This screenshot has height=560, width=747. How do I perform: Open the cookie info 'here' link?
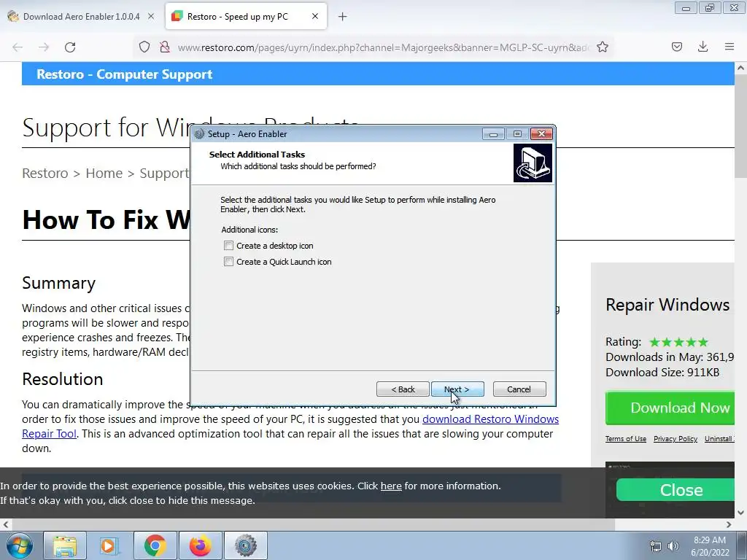pos(391,486)
